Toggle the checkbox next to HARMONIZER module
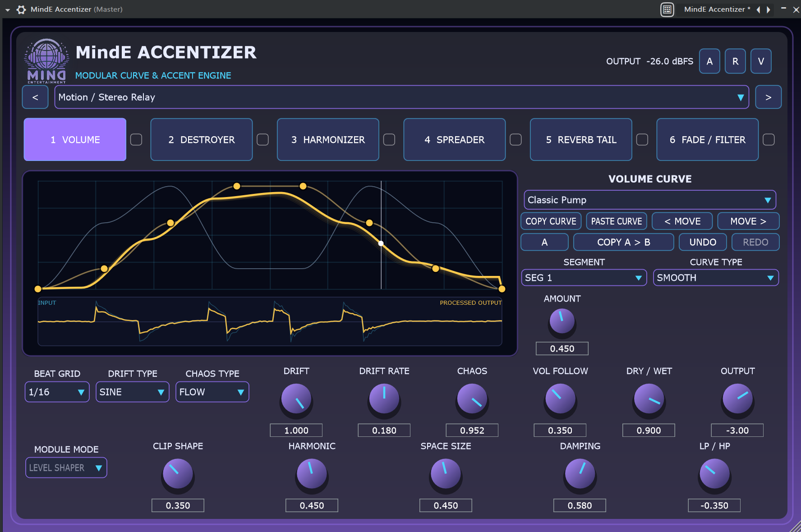The width and height of the screenshot is (801, 532). pyautogui.click(x=389, y=140)
